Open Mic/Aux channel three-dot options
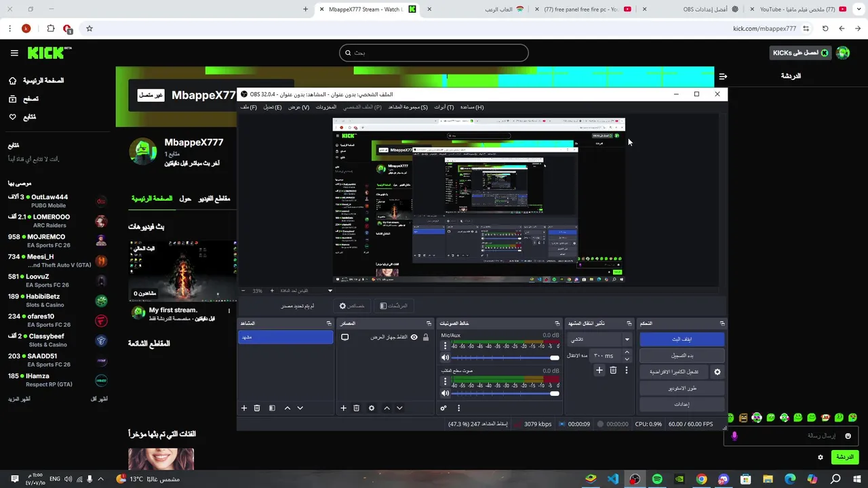 click(445, 346)
